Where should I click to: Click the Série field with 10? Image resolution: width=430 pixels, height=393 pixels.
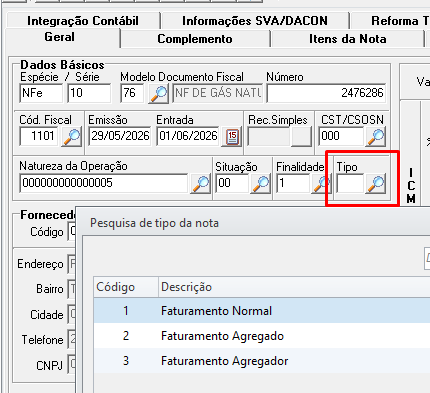pos(89,93)
